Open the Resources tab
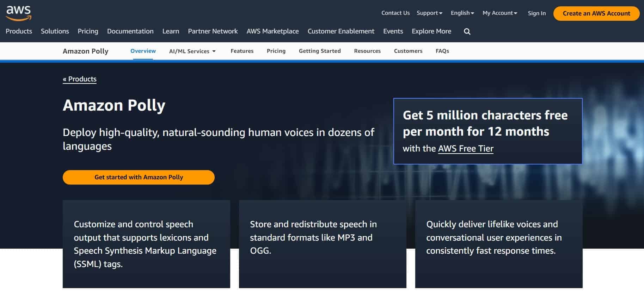This screenshot has height=298, width=644. tap(367, 51)
